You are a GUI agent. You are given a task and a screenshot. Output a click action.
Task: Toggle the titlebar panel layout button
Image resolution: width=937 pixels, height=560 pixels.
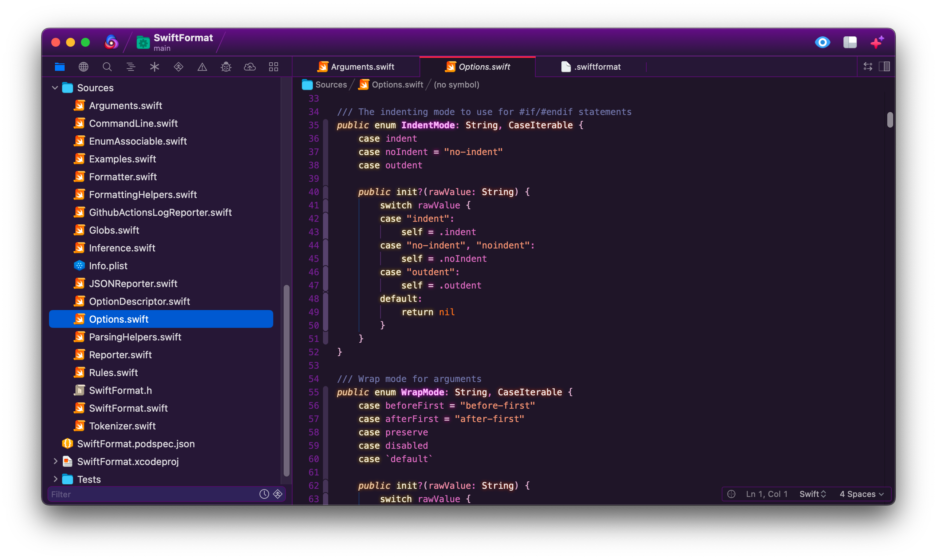click(x=850, y=42)
